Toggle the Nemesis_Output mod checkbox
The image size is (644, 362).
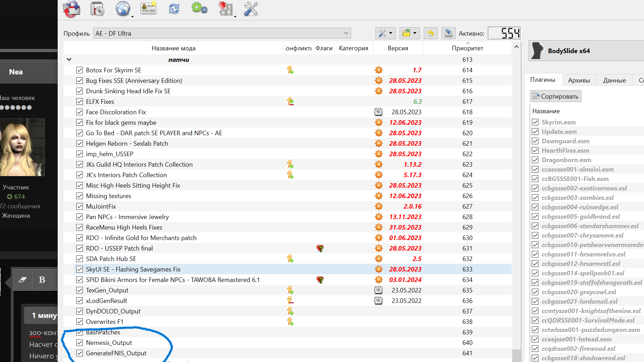pos(80,343)
